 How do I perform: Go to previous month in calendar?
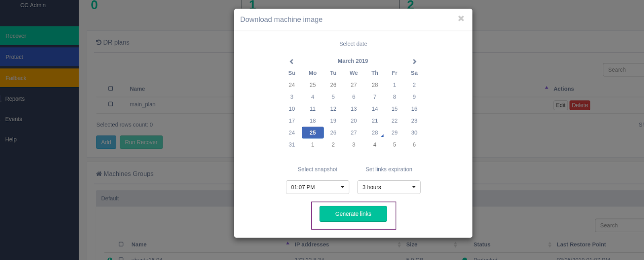(291, 62)
